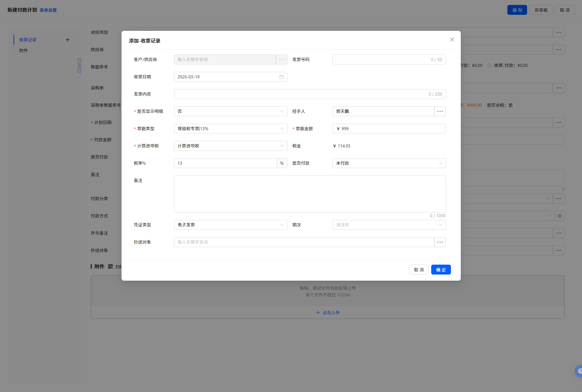Open the 凭证类型 dropdown showing 电子发票
The image size is (582, 392).
(230, 225)
